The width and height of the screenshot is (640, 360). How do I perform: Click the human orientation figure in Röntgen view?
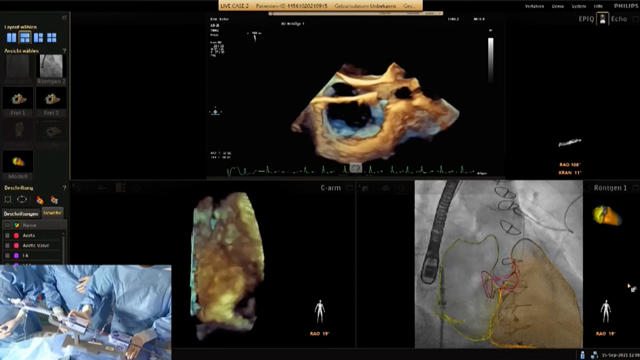pos(606,312)
